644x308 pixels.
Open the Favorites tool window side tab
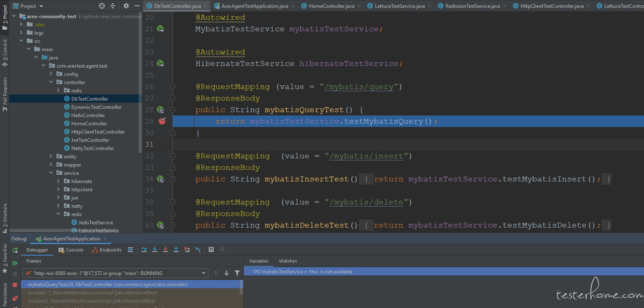[x=5, y=258]
